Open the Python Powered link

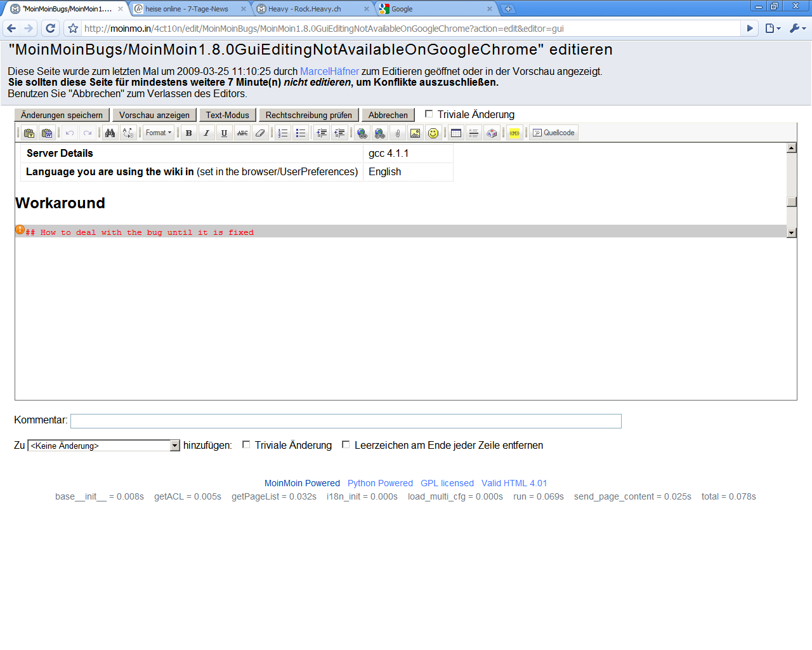[x=380, y=483]
